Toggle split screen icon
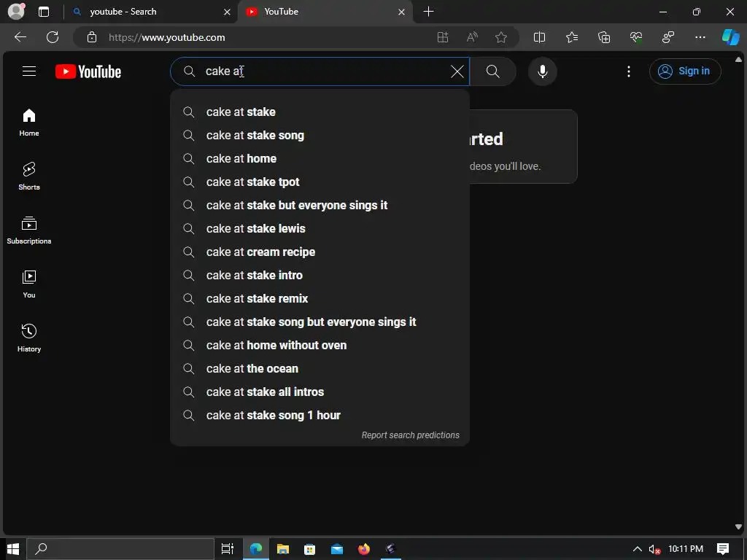The width and height of the screenshot is (747, 560). [539, 37]
